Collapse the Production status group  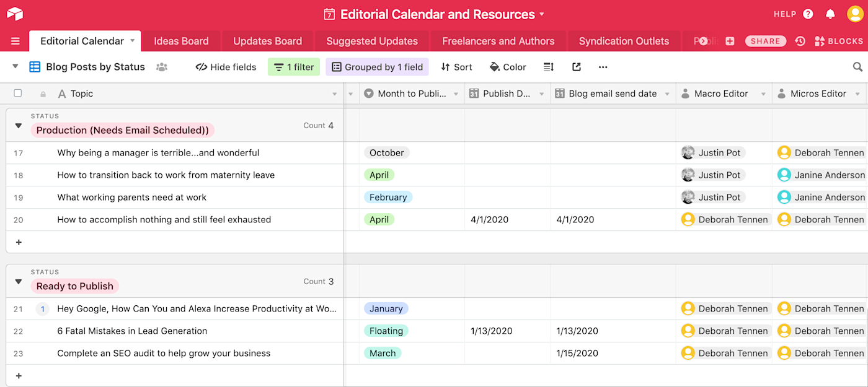click(18, 126)
